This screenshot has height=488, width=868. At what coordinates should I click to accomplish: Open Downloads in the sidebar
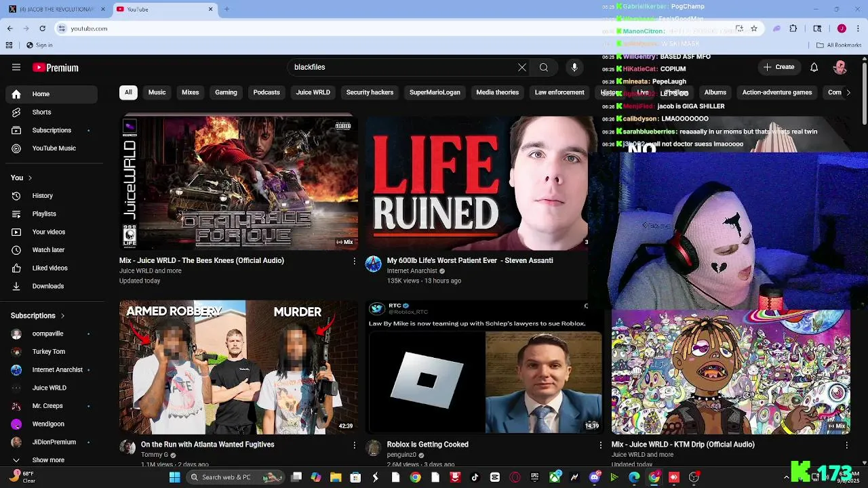(x=52, y=286)
